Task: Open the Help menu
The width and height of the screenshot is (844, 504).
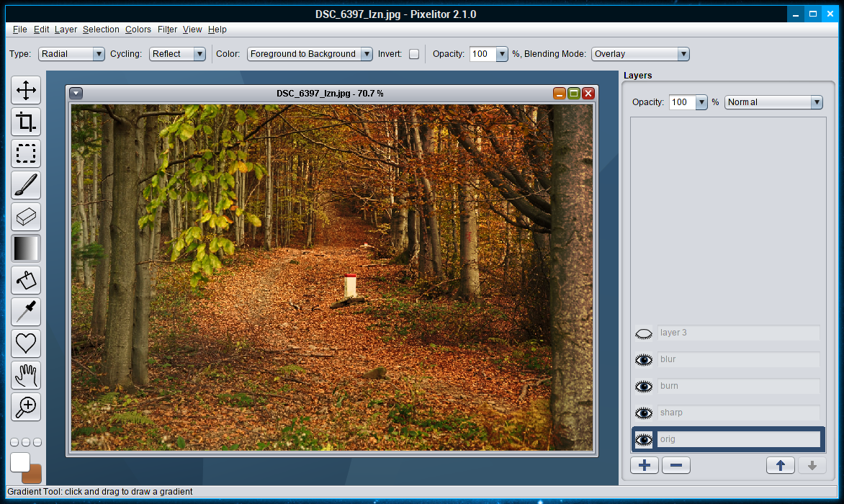Action: point(217,30)
